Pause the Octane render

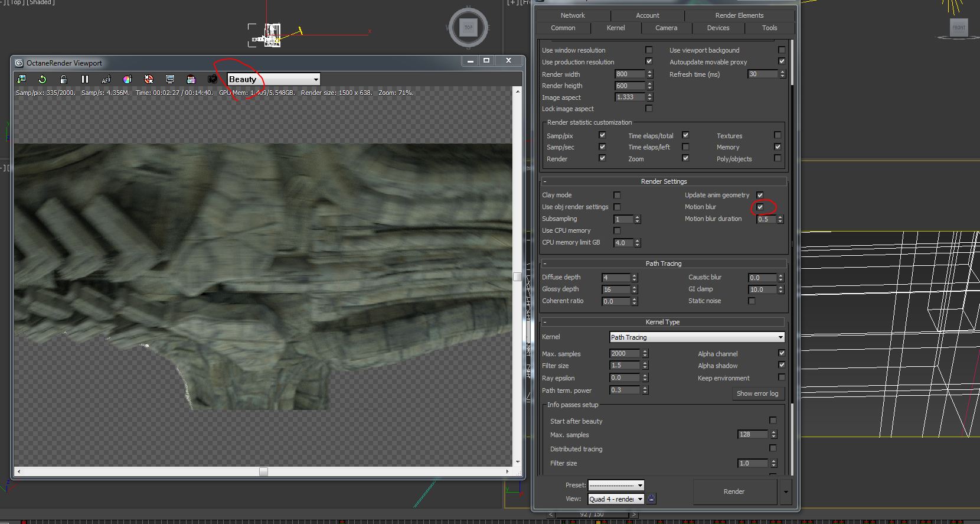click(x=85, y=79)
